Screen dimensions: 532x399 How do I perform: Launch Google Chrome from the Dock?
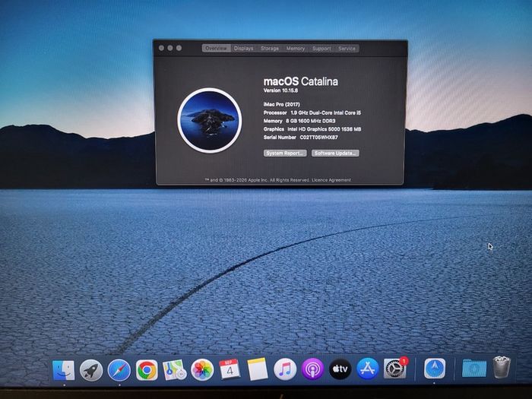pyautogui.click(x=147, y=370)
